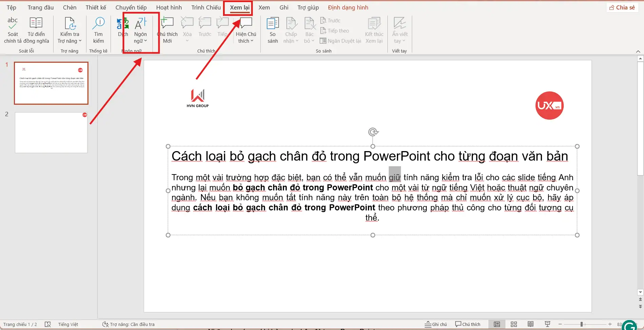
Task: Toggle the Chú thích comments pane
Action: click(x=469, y=324)
